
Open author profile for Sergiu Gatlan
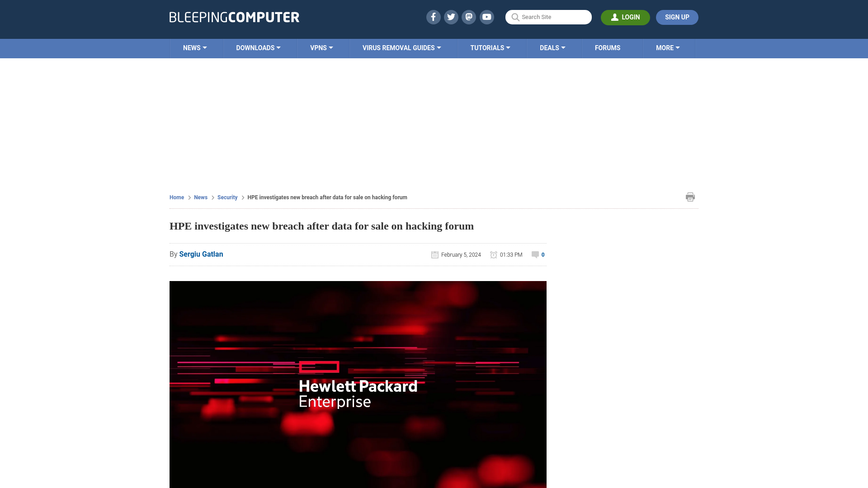click(x=201, y=254)
